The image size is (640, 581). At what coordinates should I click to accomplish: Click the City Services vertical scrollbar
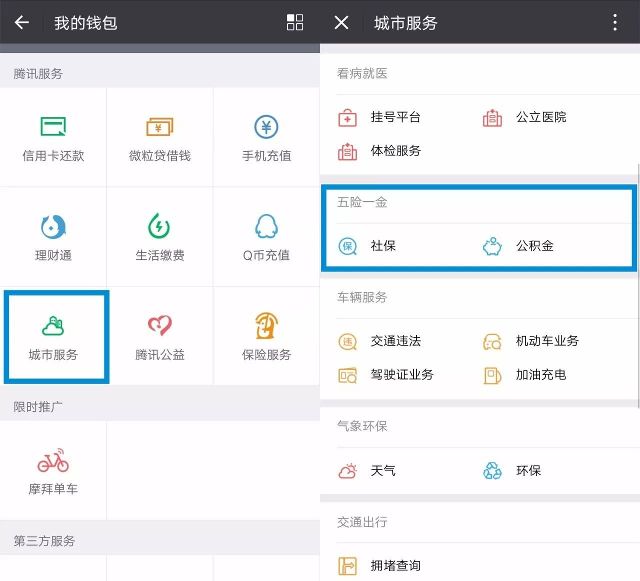(638, 285)
